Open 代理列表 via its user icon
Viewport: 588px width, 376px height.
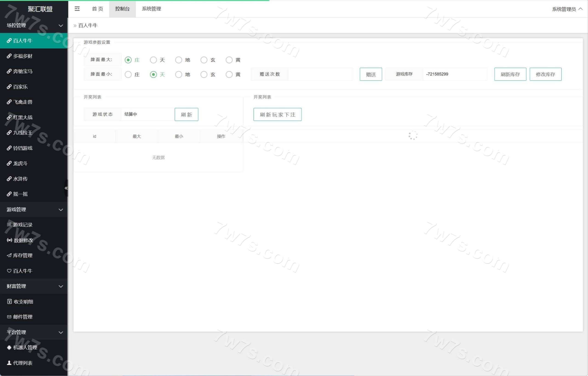coord(9,363)
